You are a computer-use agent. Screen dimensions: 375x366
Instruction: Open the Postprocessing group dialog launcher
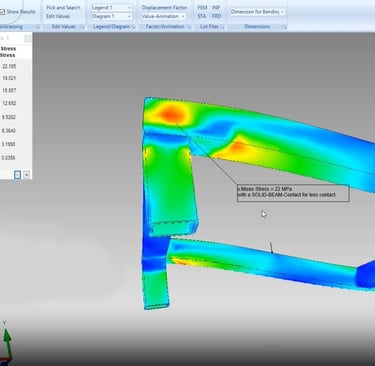(x=38, y=27)
